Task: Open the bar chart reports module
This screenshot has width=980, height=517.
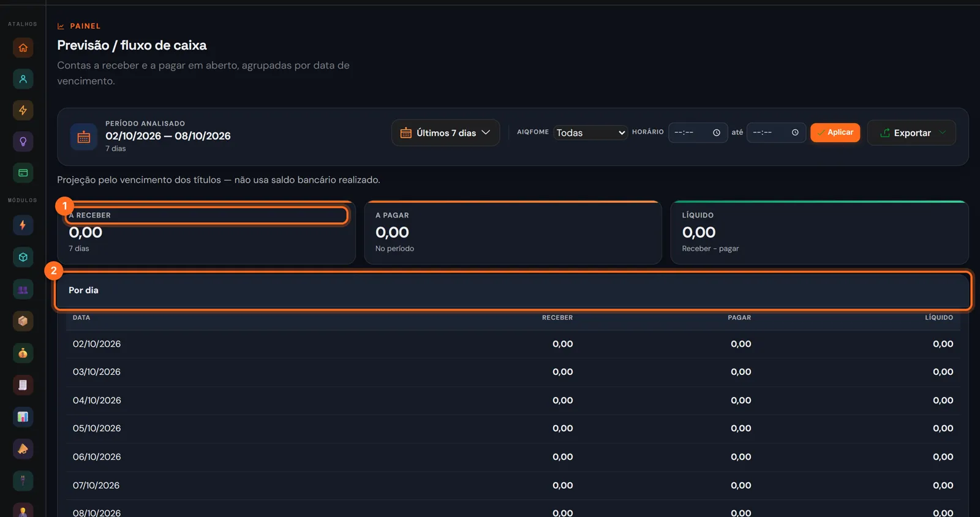Action: coord(23,417)
